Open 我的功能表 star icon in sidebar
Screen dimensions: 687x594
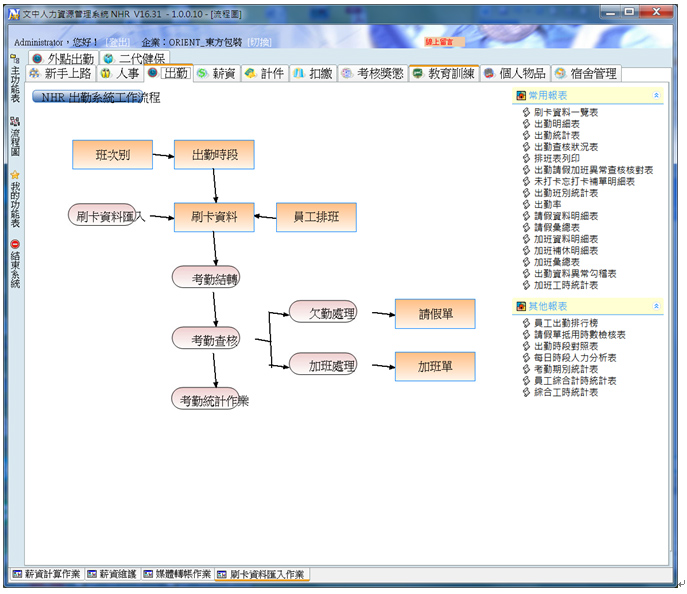coord(15,173)
